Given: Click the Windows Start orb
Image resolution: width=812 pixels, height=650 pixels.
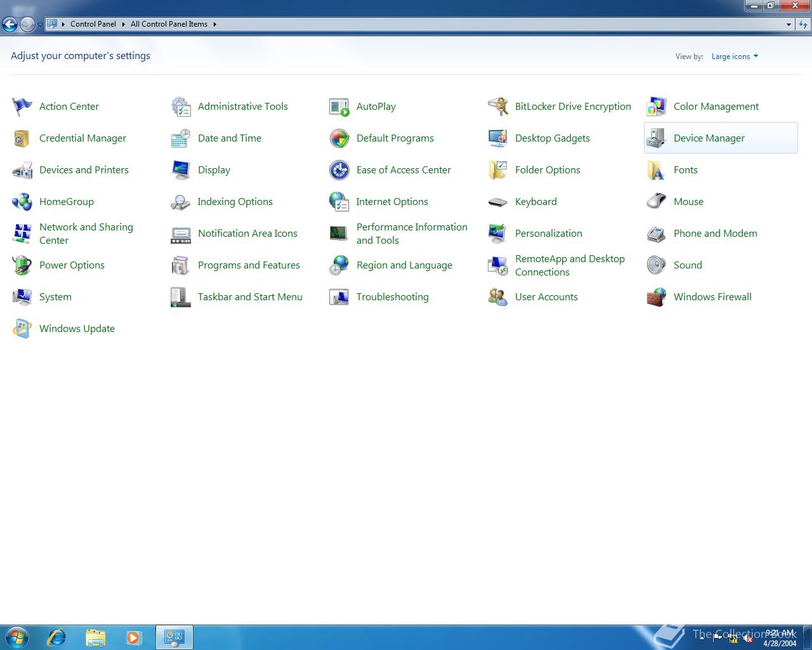Looking at the screenshot, I should tap(17, 637).
